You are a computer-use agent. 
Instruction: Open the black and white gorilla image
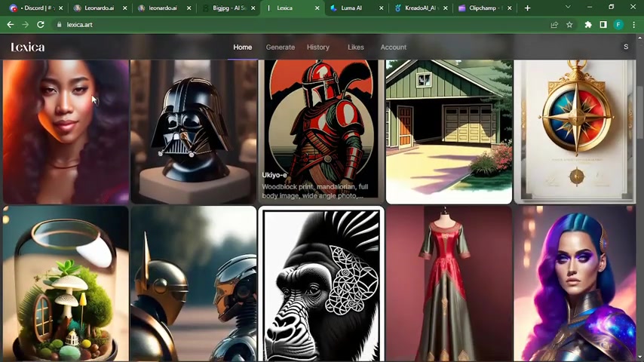[321, 284]
